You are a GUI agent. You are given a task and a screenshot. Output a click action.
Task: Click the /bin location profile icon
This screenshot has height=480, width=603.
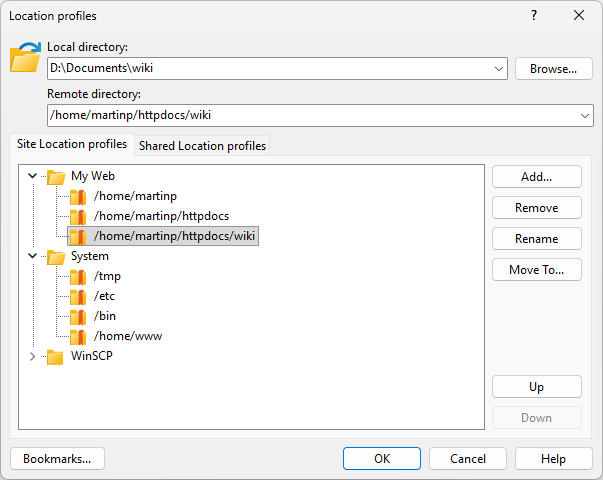[78, 317]
